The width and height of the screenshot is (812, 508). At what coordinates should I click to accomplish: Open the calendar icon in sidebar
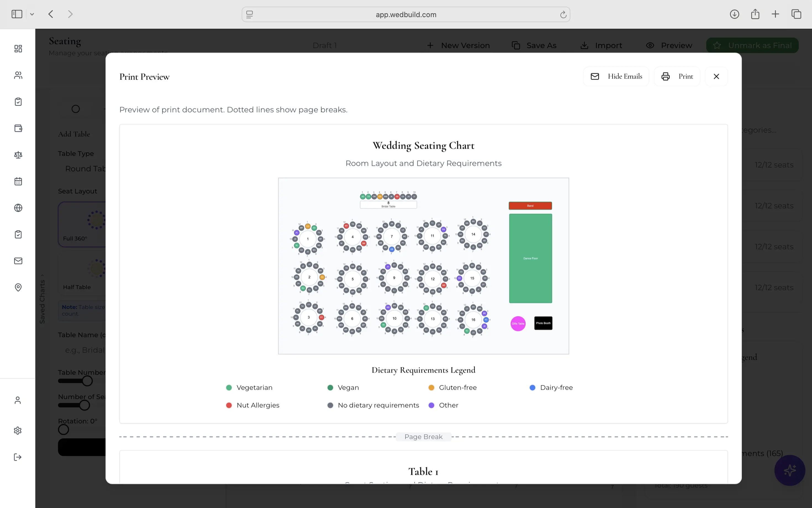(18, 181)
